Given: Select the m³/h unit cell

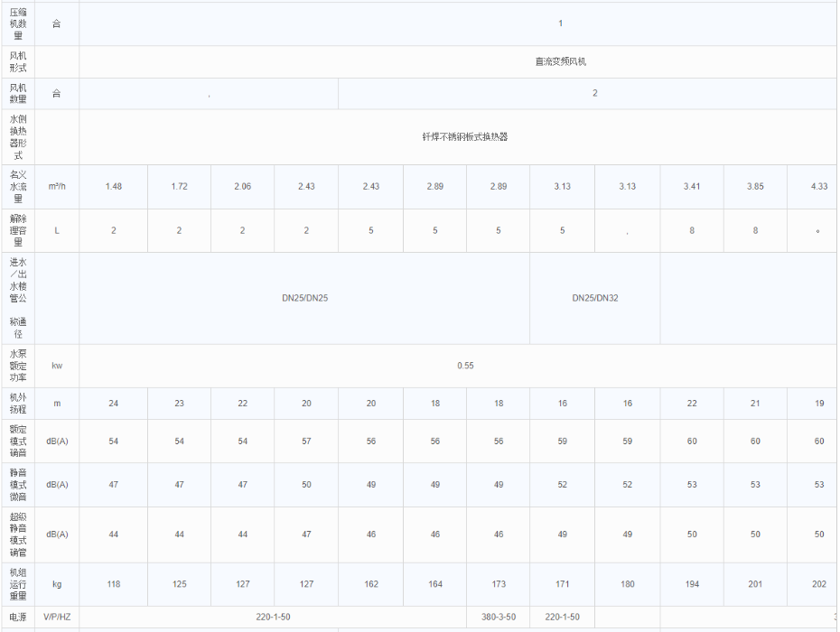Looking at the screenshot, I should point(57,186).
